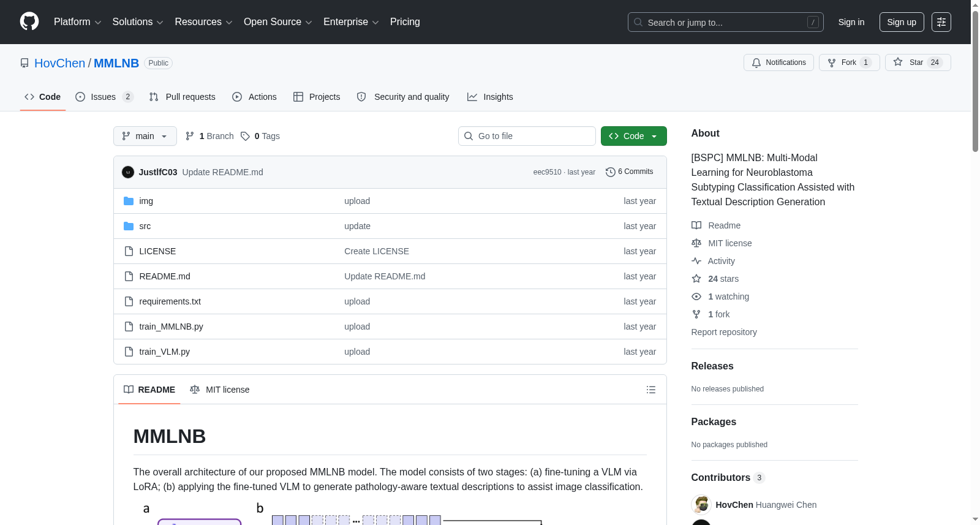This screenshot has height=525, width=980.
Task: Focus the Go to file field
Action: [x=527, y=136]
